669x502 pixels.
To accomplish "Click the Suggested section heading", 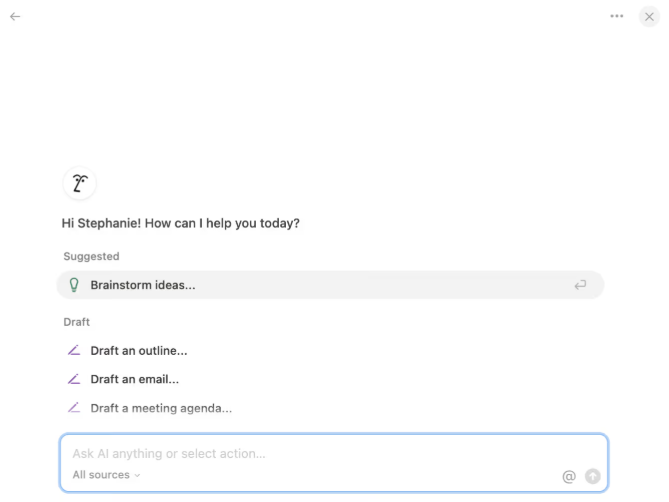I will [x=91, y=257].
